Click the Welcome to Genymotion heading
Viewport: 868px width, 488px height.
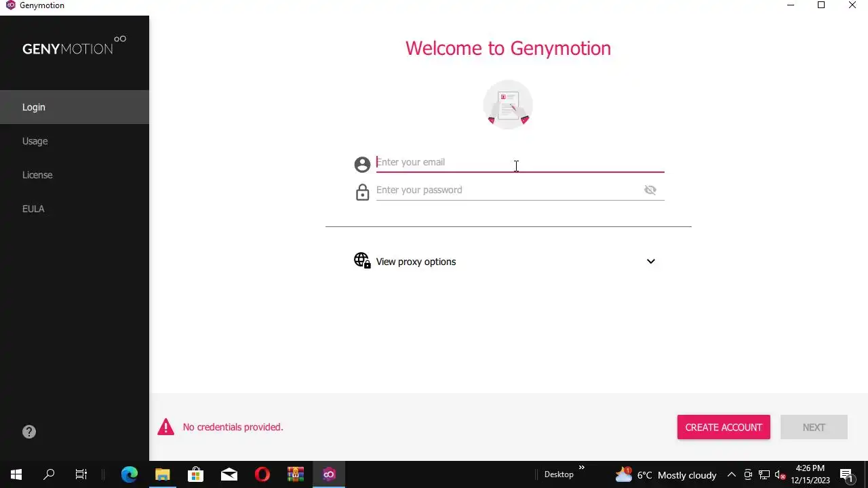pyautogui.click(x=508, y=48)
